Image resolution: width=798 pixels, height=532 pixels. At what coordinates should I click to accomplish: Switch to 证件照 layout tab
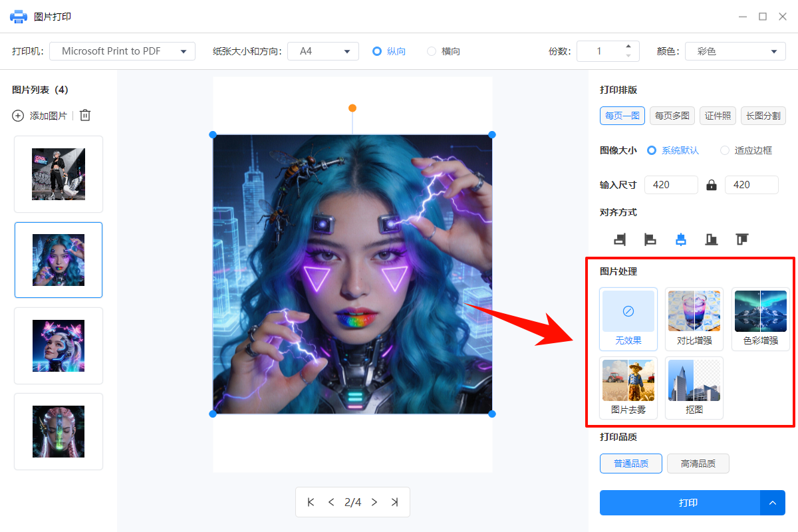(718, 115)
